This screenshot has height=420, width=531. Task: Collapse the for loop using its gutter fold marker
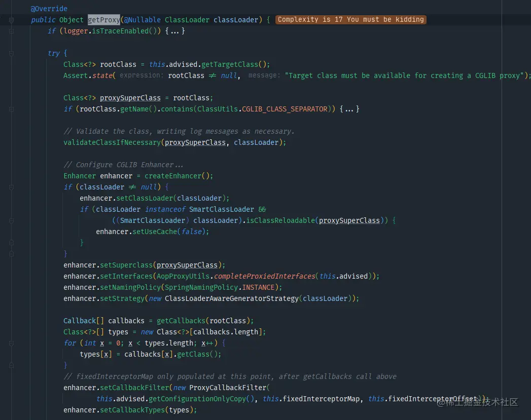click(x=11, y=343)
